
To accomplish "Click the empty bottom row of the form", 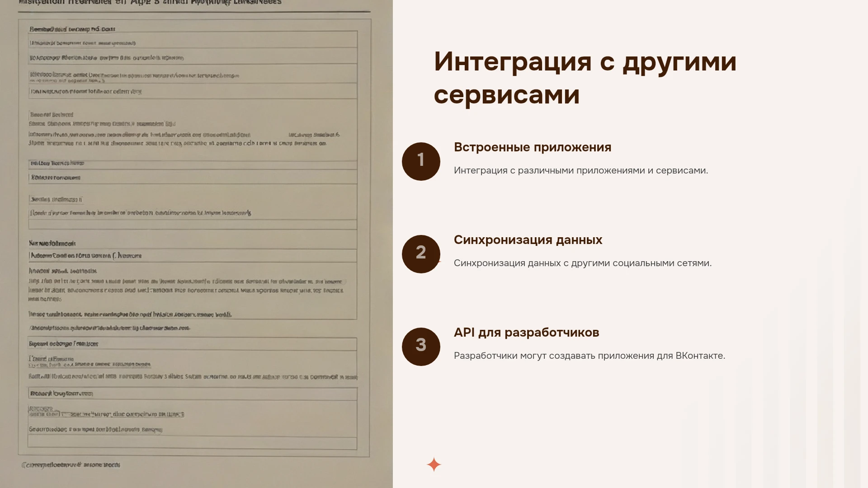I will (193, 442).
